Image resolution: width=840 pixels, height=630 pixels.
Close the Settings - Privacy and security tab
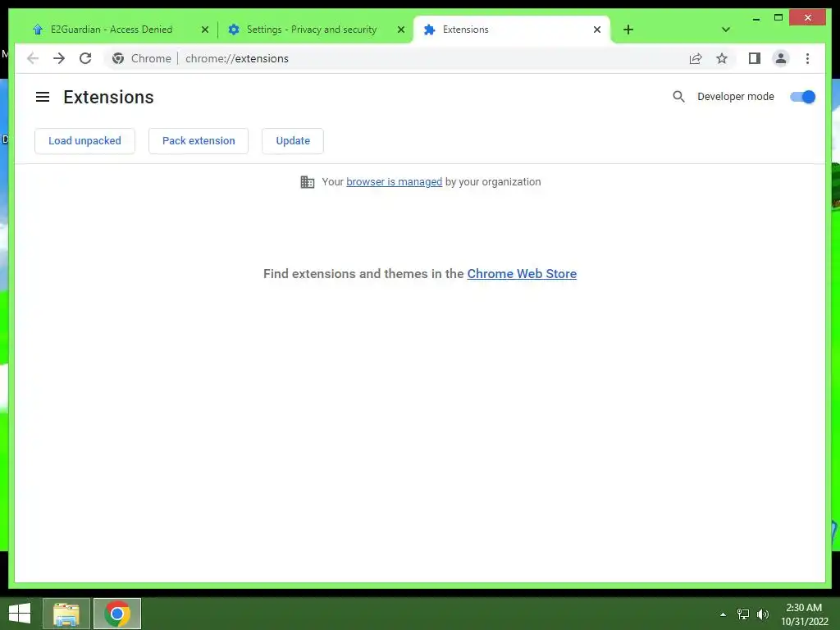click(x=400, y=30)
